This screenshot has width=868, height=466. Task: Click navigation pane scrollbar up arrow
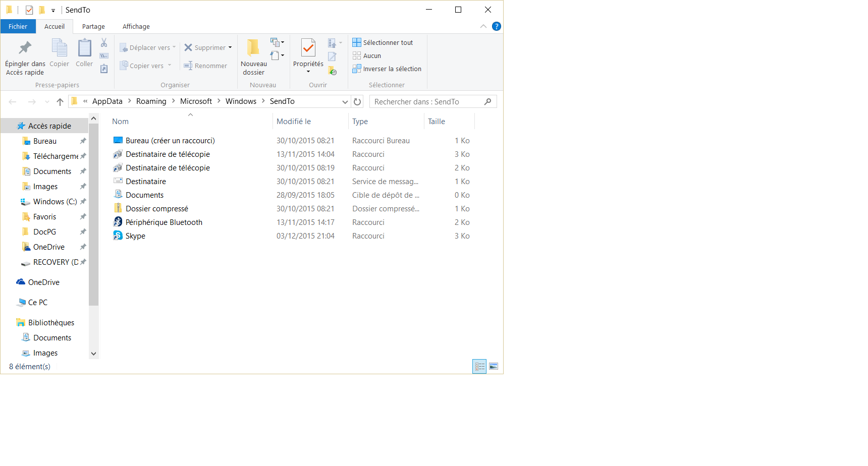pos(93,119)
